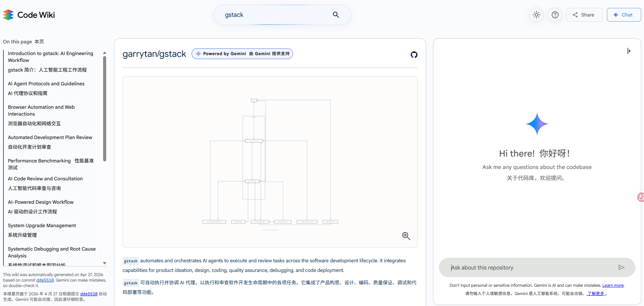Image resolution: width=644 pixels, height=306 pixels.
Task: Click the Share button
Action: [x=584, y=15]
